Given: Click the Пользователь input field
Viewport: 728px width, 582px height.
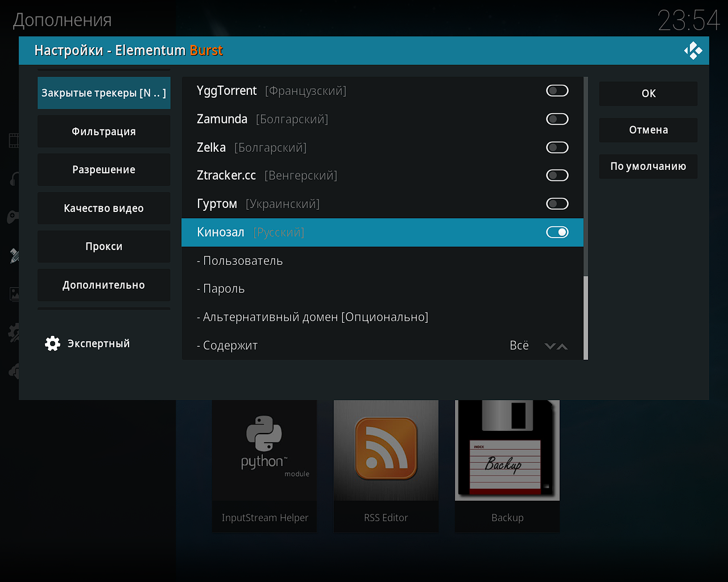Looking at the screenshot, I should click(382, 261).
